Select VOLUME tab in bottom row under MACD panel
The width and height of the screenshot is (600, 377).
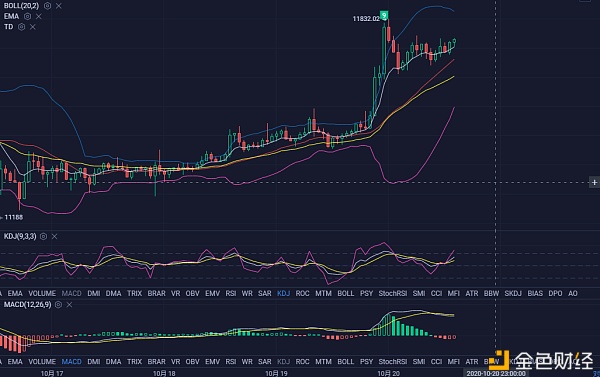(42, 362)
